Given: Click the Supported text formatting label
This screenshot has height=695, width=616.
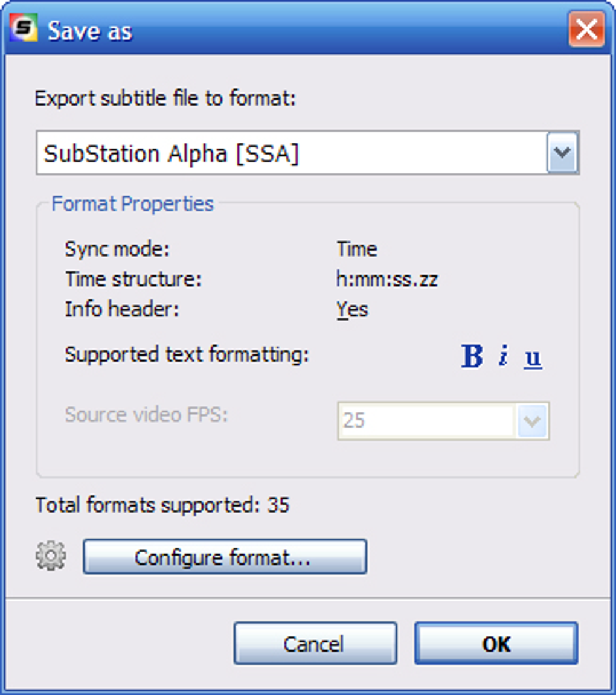Looking at the screenshot, I should point(187,354).
